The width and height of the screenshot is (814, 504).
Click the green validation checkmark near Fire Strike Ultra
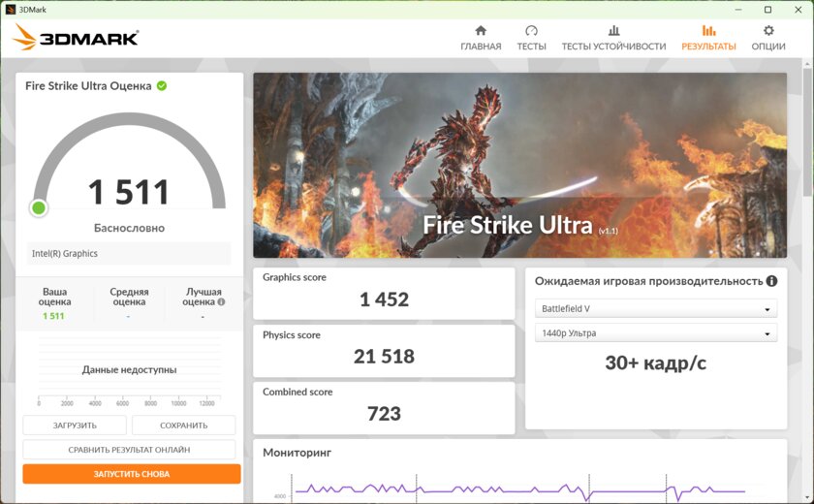point(162,85)
